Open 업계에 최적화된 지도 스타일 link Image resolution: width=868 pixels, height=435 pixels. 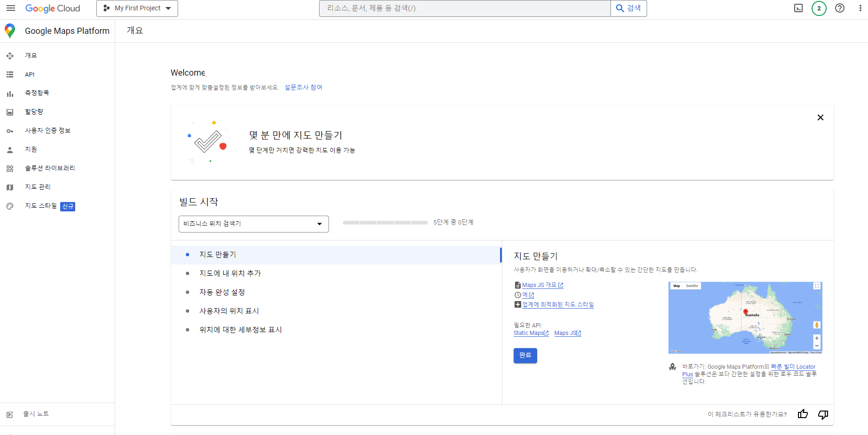coord(558,304)
